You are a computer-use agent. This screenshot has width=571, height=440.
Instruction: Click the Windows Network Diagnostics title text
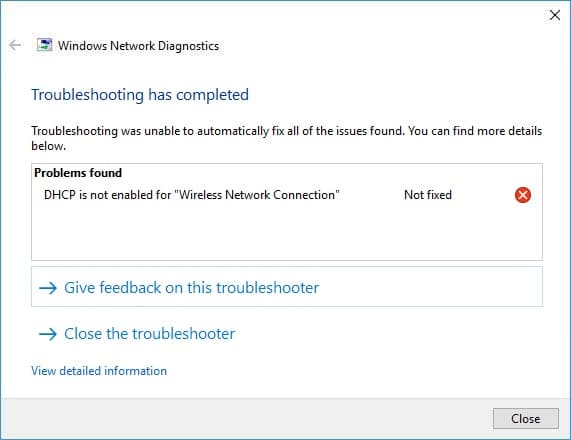138,46
